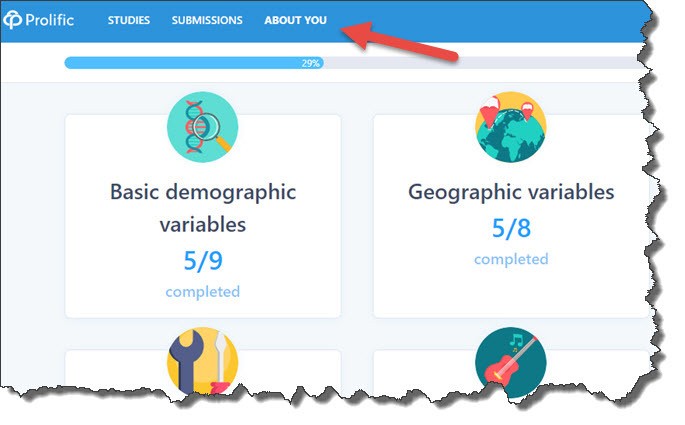Select the card below Geographic variables
This screenshot has height=425, width=685.
pyautogui.click(x=509, y=371)
